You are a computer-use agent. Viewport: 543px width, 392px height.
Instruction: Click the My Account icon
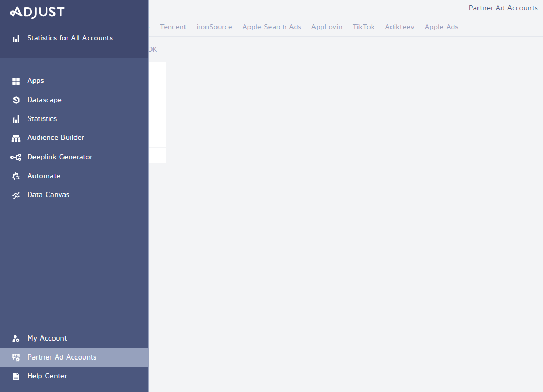tap(16, 338)
